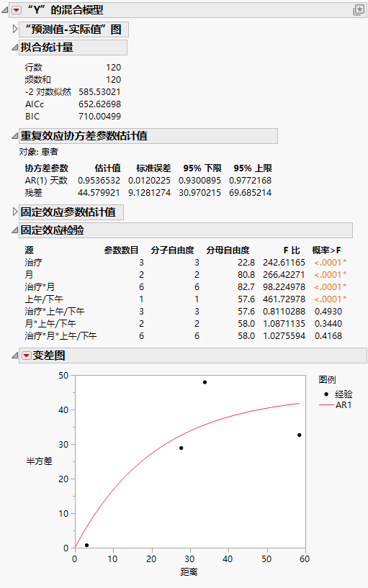Click the 月*上午/下午 source row
Screen dimensions: 368x588
click(185, 324)
